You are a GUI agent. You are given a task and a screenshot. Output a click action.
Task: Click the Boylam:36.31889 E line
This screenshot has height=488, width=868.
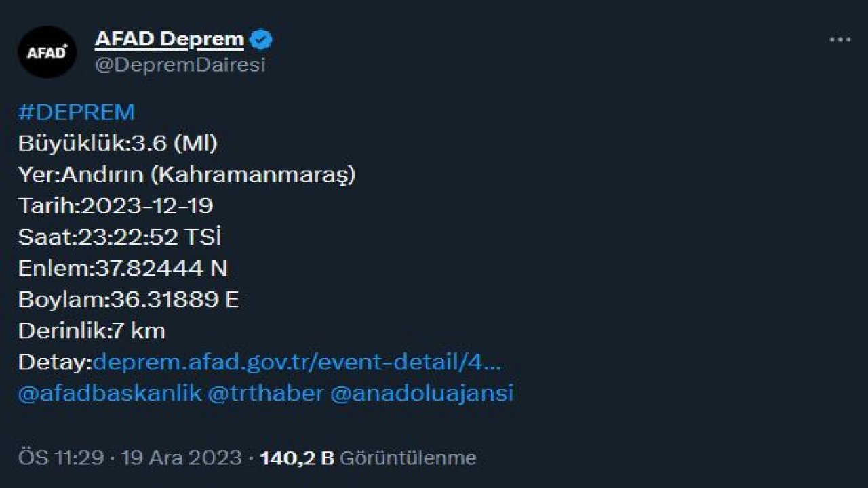128,300
